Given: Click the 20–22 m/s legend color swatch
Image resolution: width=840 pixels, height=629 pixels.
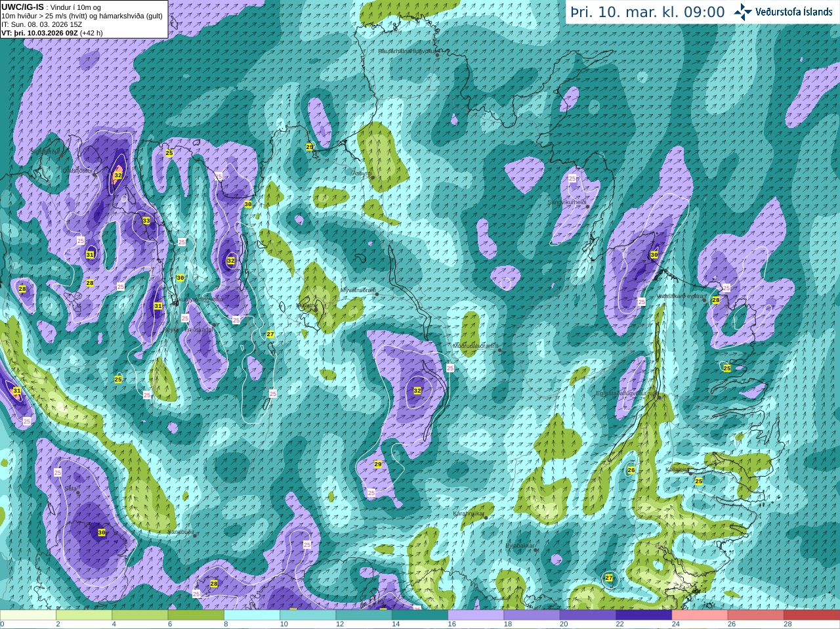Looking at the screenshot, I should coord(588,615).
